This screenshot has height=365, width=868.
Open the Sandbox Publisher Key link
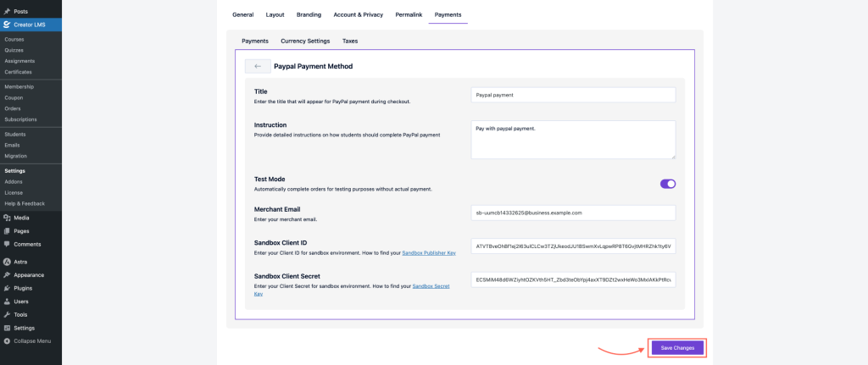pos(429,253)
